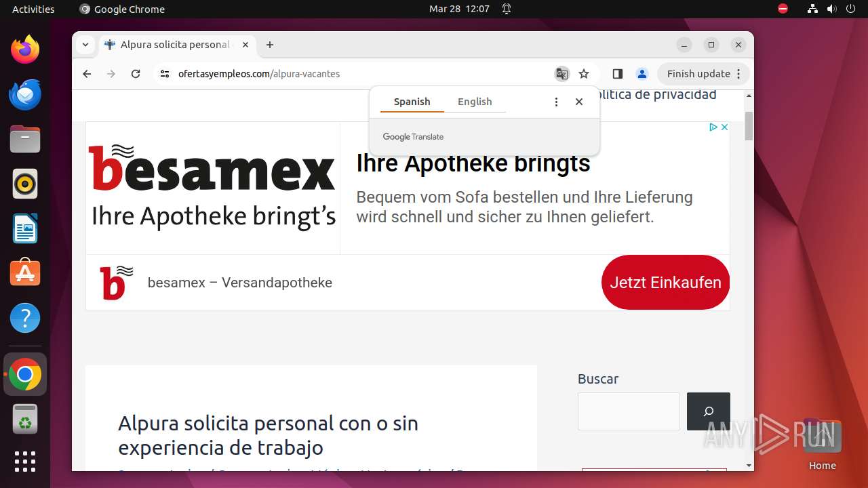Viewport: 868px width, 488px height.
Task: Submit search with magnifier button
Action: 709,411
